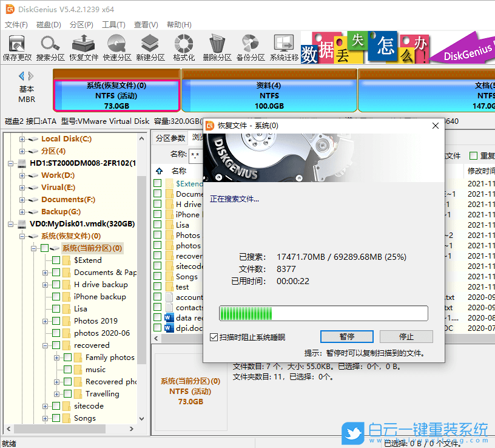Open the 工具(T) menu

[113, 25]
